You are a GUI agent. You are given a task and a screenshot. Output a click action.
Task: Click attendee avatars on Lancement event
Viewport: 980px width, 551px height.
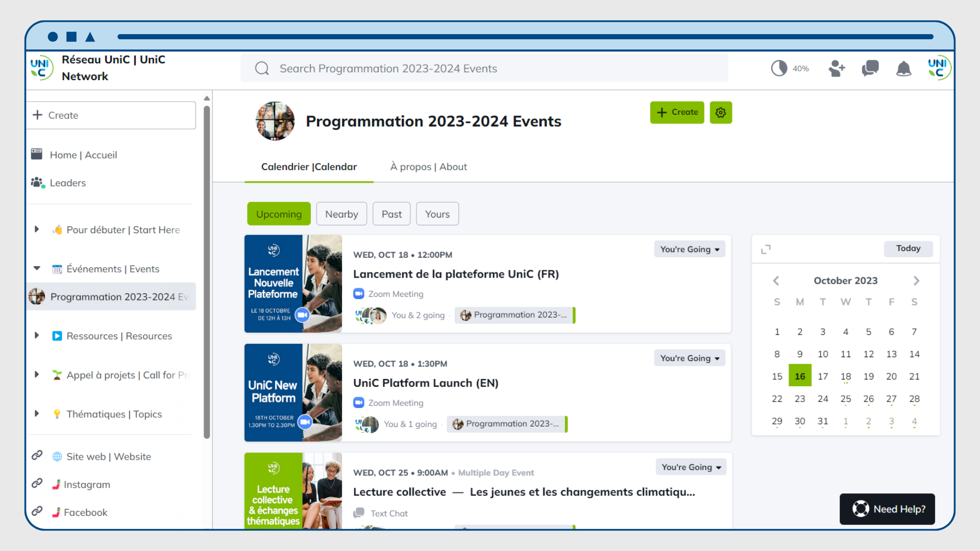[x=371, y=315]
